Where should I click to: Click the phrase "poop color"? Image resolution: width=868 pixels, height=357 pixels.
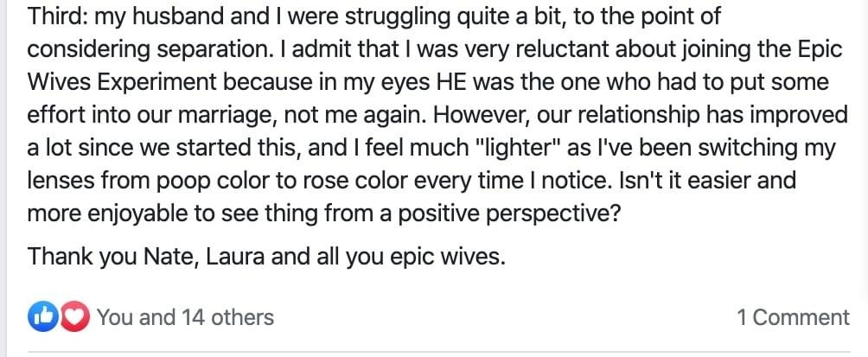coord(200,181)
